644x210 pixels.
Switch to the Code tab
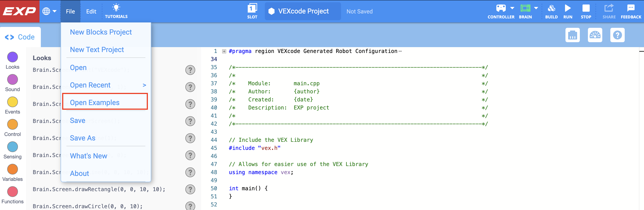pos(20,37)
